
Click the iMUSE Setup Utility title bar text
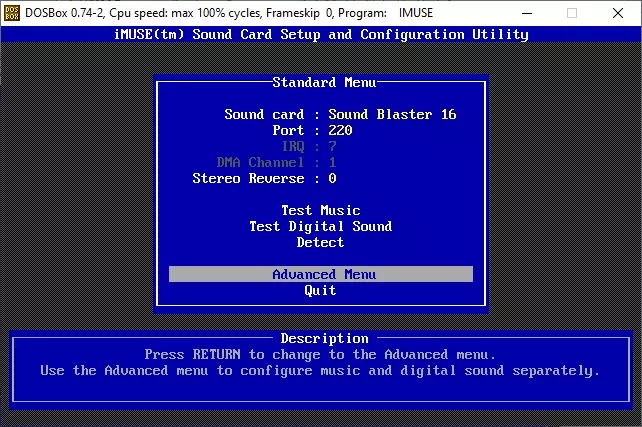pyautogui.click(x=321, y=34)
